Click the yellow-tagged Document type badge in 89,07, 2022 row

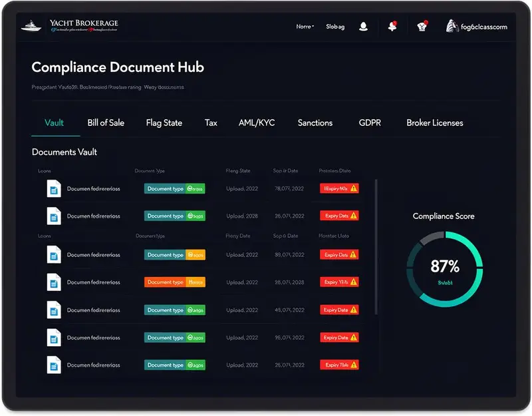coord(174,255)
